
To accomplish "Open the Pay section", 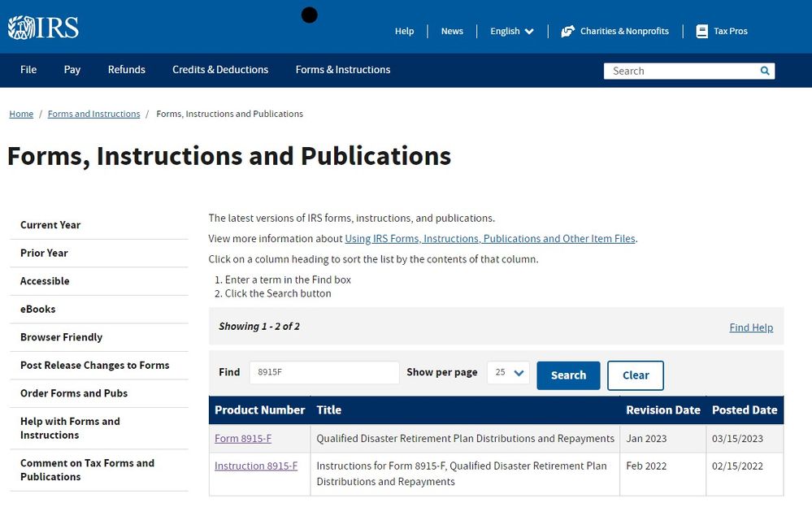I will [72, 70].
